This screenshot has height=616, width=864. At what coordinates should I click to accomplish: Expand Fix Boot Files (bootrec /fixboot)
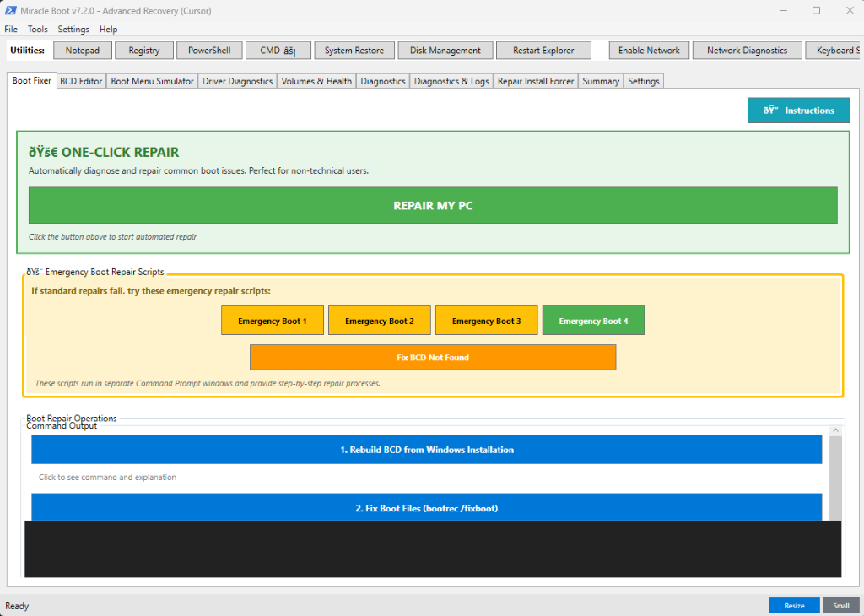click(x=426, y=507)
